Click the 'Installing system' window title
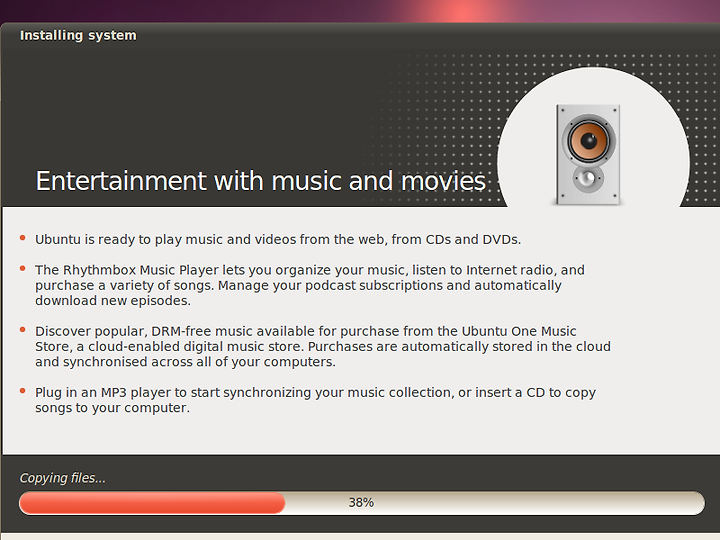Viewport: 720px width, 540px height. click(78, 35)
